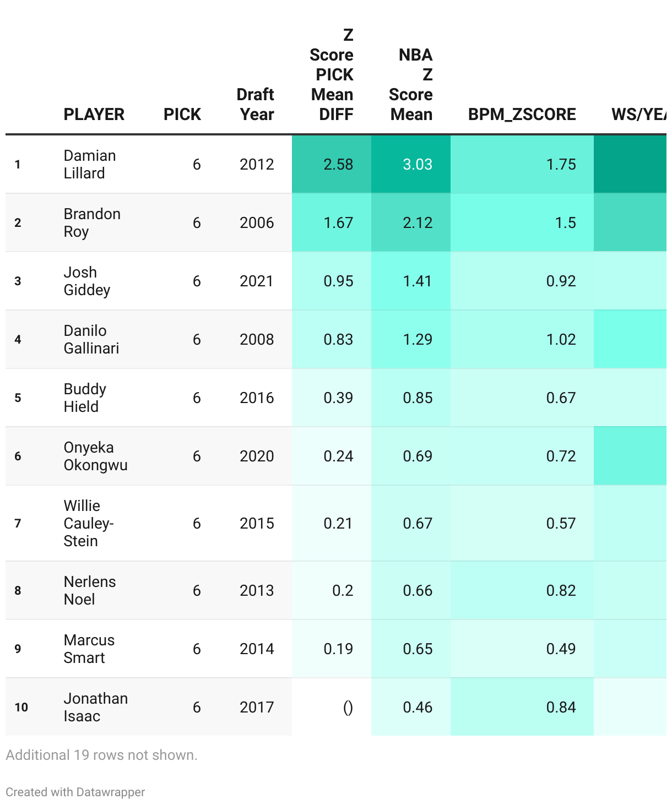
Task: Sort by Z Score PICK Mean DIFF header
Action: 332,74
